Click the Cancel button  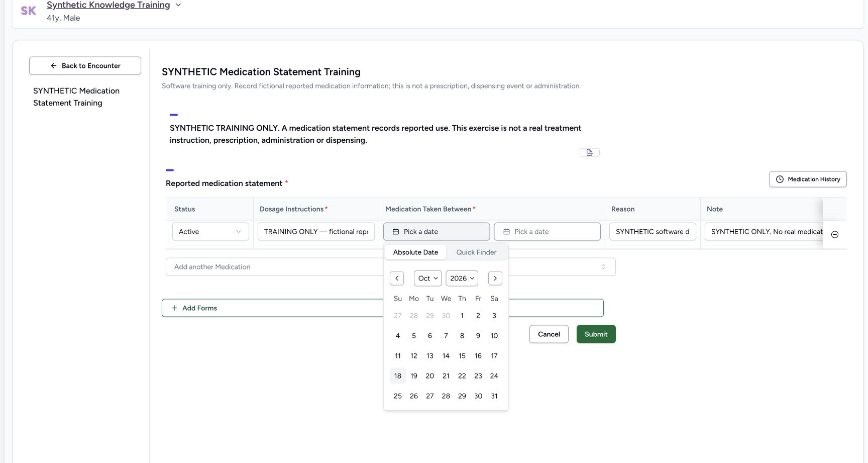[549, 334]
